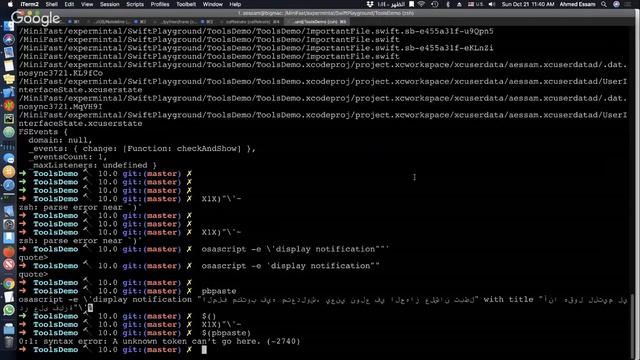Open the Bluetooth status menu
640x360 pixels.
click(x=448, y=4)
